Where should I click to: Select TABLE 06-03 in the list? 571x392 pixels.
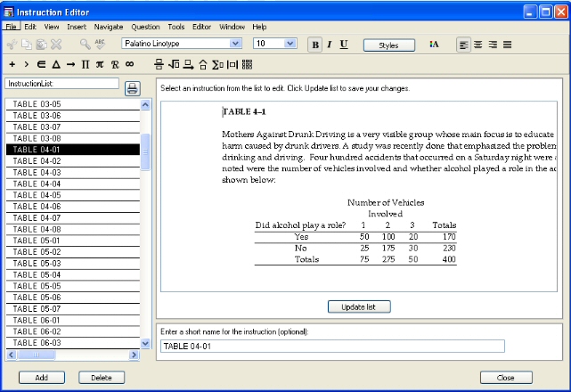[x=73, y=343]
